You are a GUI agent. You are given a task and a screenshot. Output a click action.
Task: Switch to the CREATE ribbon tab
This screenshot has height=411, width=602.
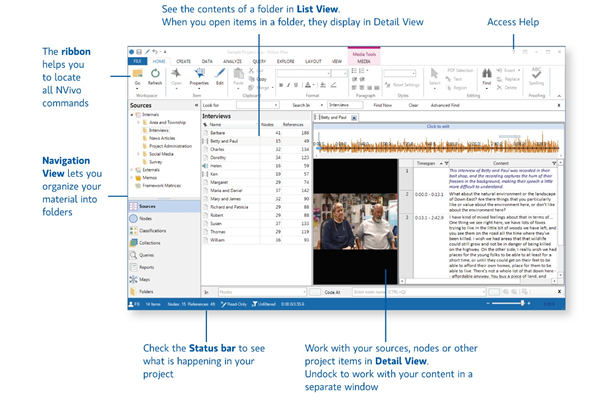pyautogui.click(x=184, y=61)
